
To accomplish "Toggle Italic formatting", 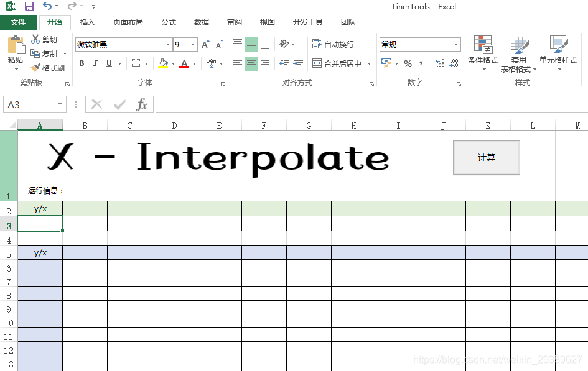I will 95,63.
